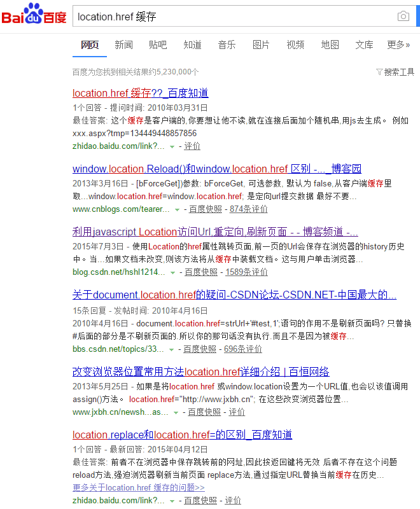The width and height of the screenshot is (420, 509).
Task: Click 更多关于location.href 缓存的问题 link
Action: [x=139, y=488]
